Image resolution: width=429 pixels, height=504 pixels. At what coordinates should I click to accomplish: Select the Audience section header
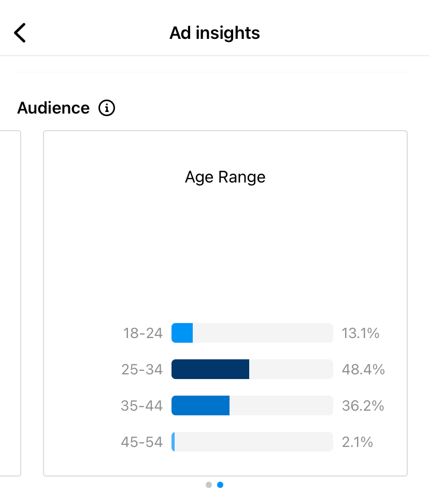point(53,108)
